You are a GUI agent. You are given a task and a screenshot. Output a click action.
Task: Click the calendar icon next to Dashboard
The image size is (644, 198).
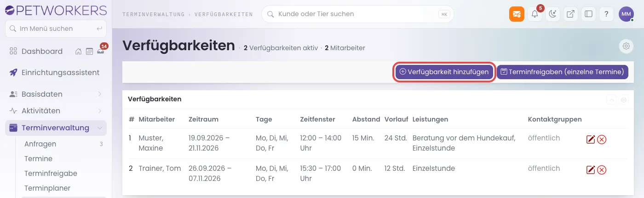point(89,51)
